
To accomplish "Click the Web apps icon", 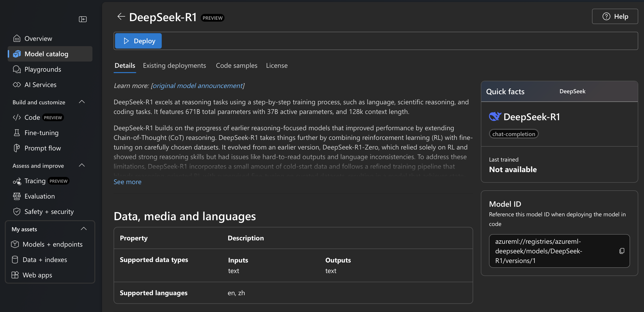I will [15, 275].
